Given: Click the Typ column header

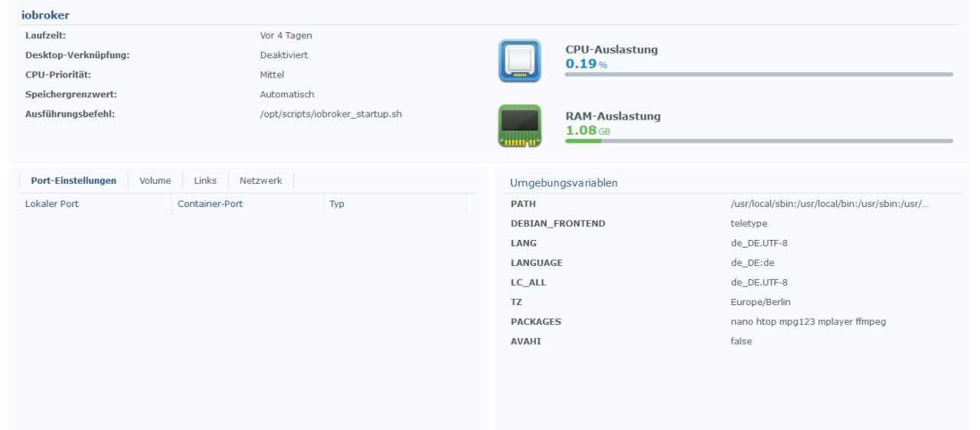Looking at the screenshot, I should coord(394,204).
